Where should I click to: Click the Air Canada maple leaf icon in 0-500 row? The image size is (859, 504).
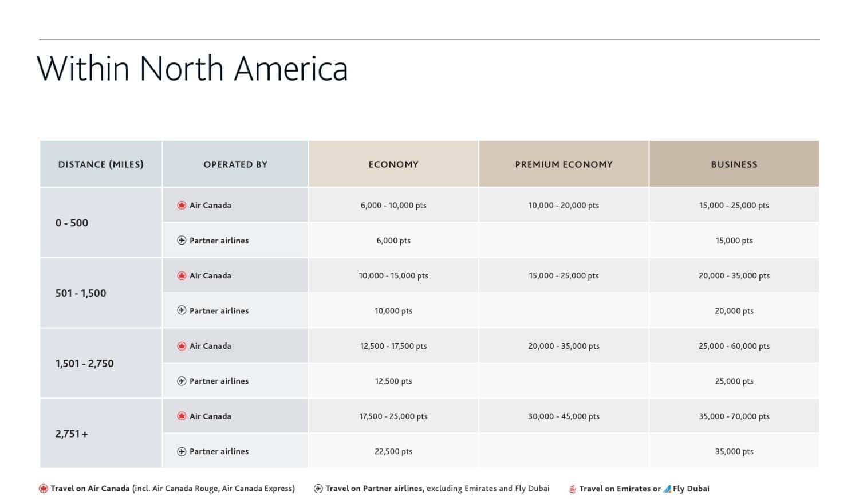(182, 205)
